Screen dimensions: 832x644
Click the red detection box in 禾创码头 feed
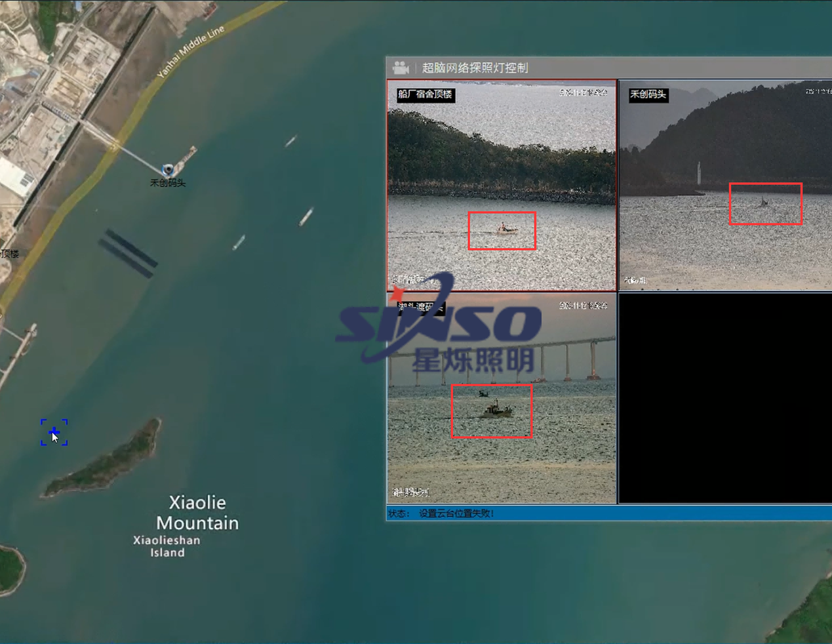(x=765, y=204)
